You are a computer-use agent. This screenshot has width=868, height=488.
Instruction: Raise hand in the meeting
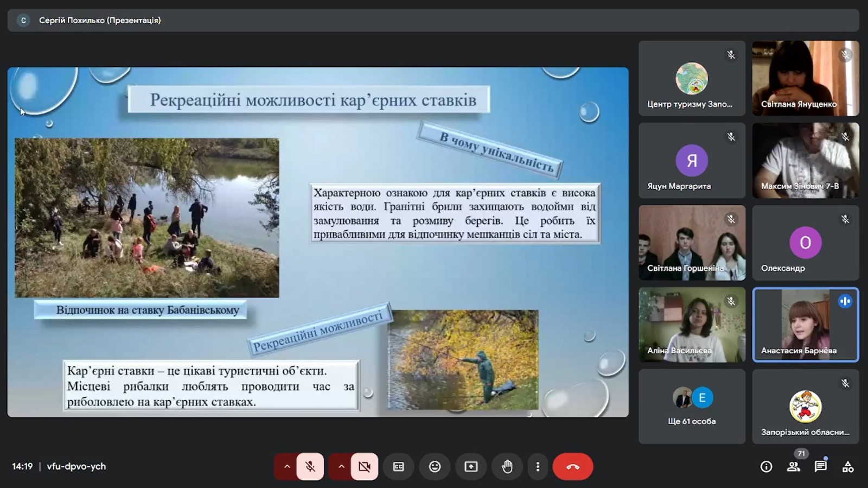tap(507, 467)
